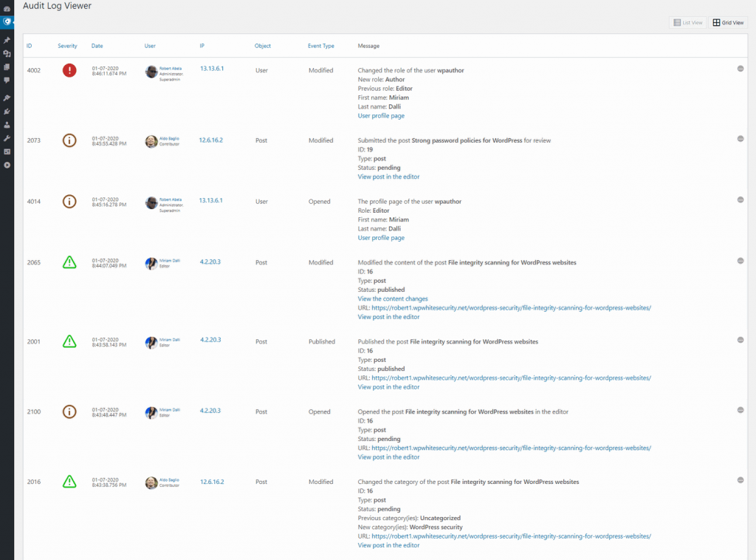Click the IP address 13.13.6.1 link
Screen dimensions: 756x560
210,70
